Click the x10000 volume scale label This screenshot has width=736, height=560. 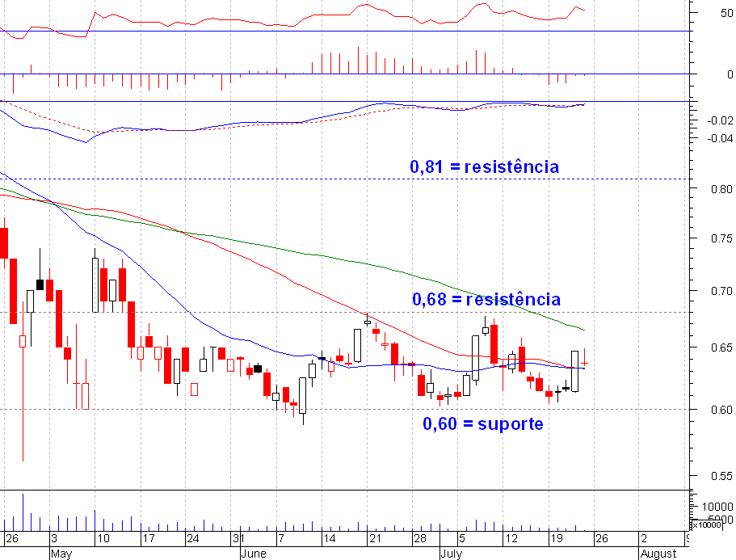[x=707, y=524]
